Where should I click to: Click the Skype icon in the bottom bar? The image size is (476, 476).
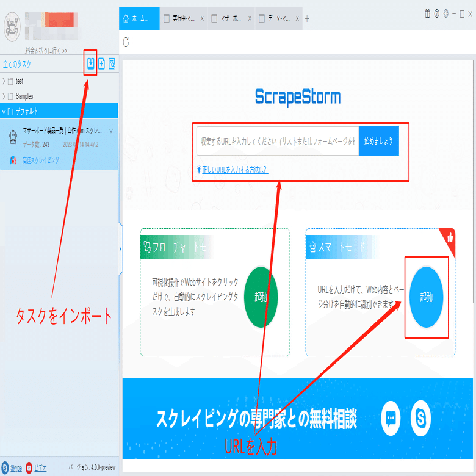click(5, 467)
